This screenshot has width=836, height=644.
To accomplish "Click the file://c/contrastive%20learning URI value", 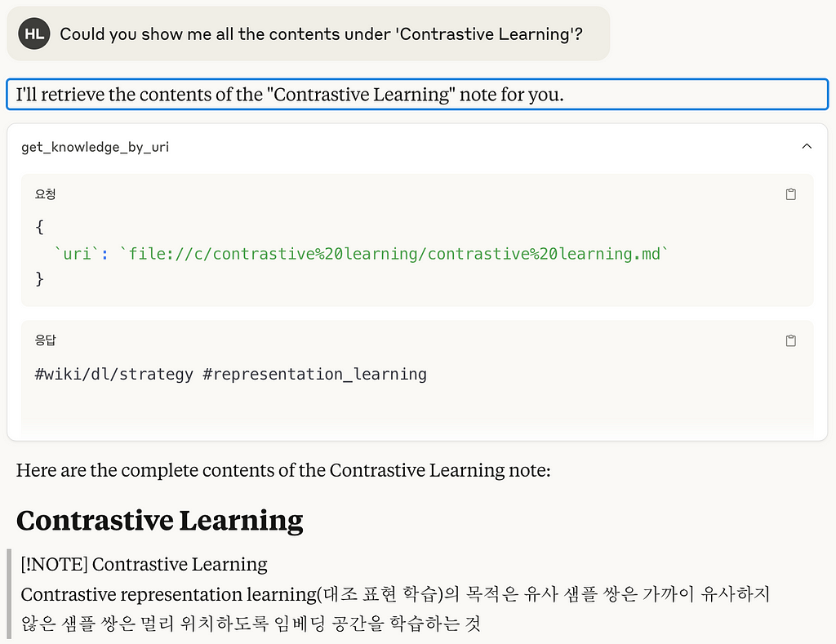I will 394,254.
